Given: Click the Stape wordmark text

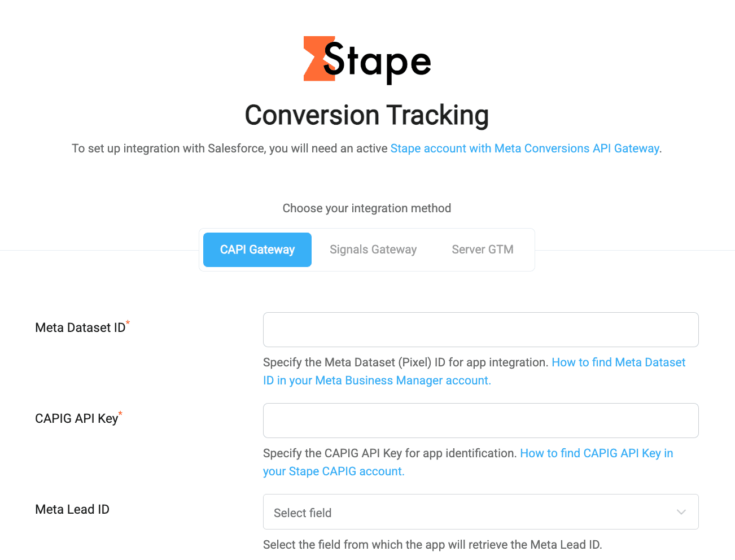Looking at the screenshot, I should (377, 62).
